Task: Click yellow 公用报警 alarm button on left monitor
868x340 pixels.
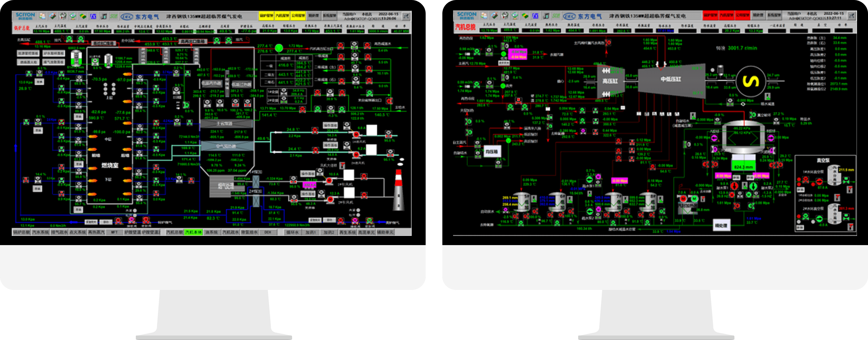Action: click(x=298, y=15)
